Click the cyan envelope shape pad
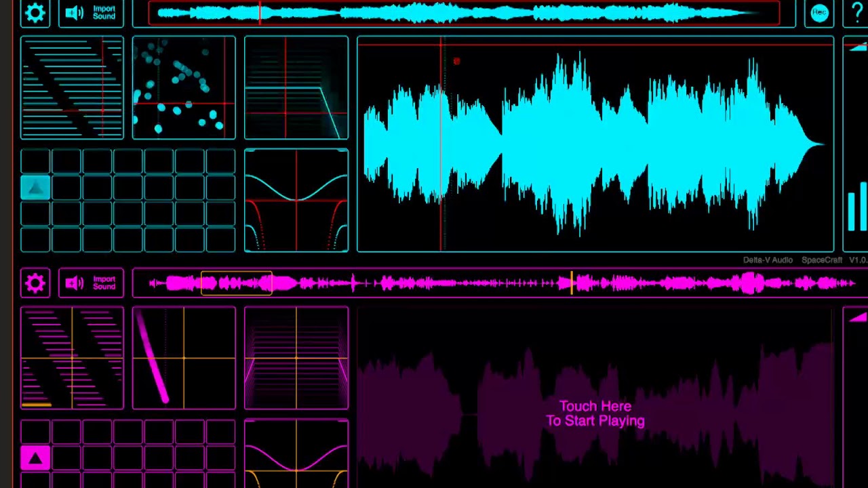Image resolution: width=868 pixels, height=488 pixels. point(296,88)
